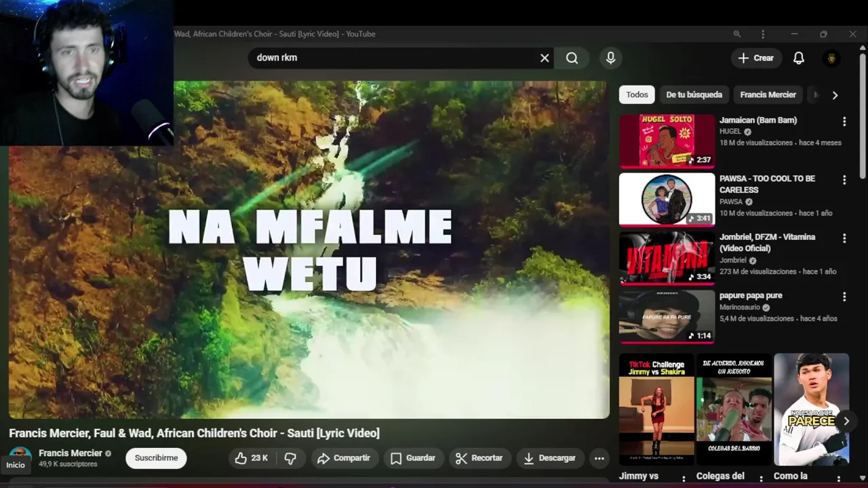Image resolution: width=868 pixels, height=488 pixels.
Task: Click the Descargar download button
Action: click(550, 458)
